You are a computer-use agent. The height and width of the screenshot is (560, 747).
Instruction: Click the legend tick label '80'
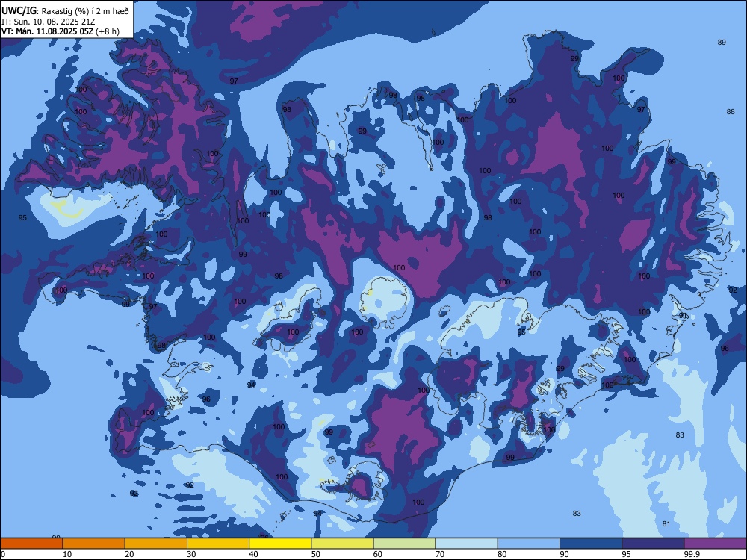coord(502,554)
